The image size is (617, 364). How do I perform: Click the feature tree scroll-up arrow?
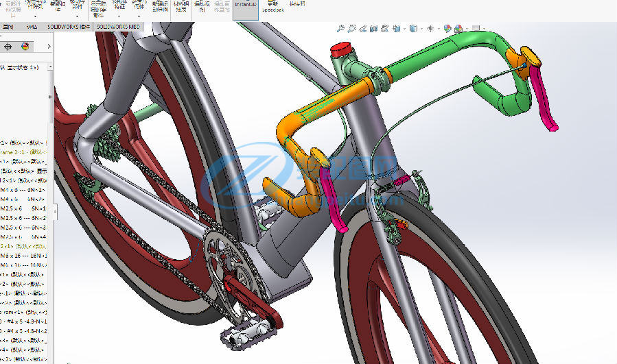pos(50,67)
